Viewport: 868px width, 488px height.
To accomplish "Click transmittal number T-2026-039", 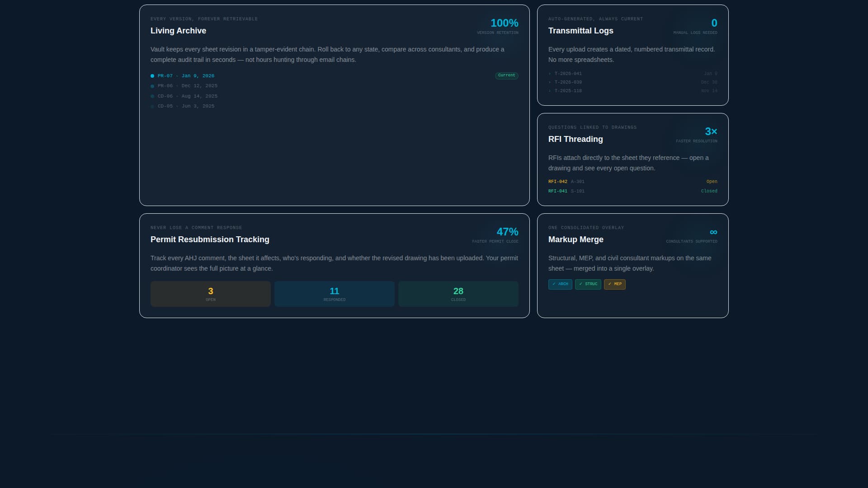I will tap(568, 82).
